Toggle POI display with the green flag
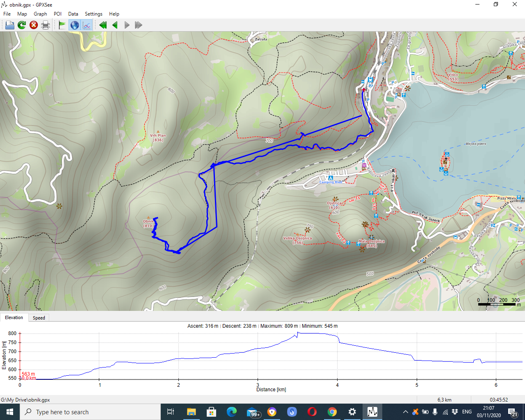The height and width of the screenshot is (420, 525). [62, 25]
